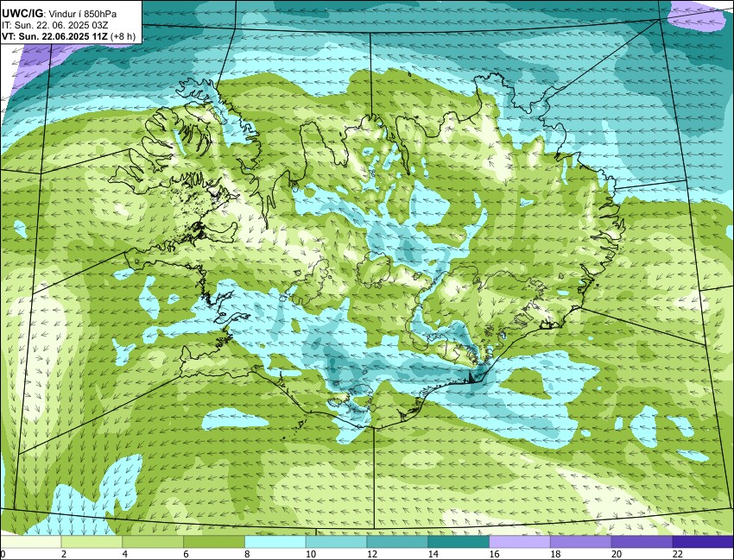Click the legend scale label '4'
This screenshot has width=734, height=560.
(124, 554)
